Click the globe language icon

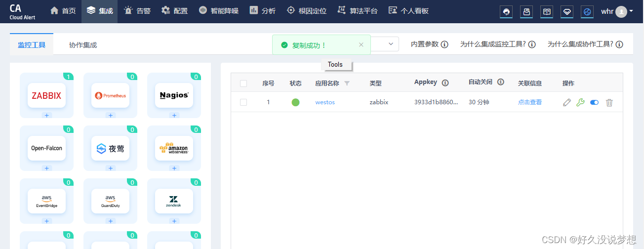coord(587,11)
